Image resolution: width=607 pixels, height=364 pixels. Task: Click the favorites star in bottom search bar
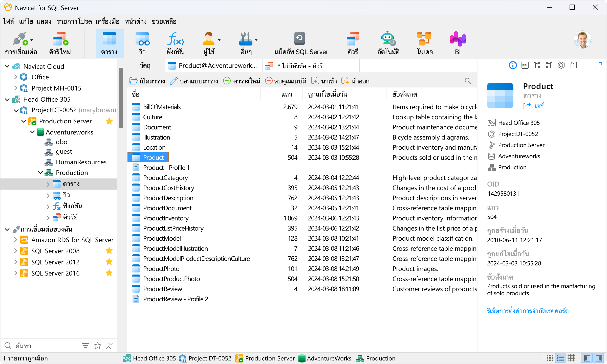point(98,346)
